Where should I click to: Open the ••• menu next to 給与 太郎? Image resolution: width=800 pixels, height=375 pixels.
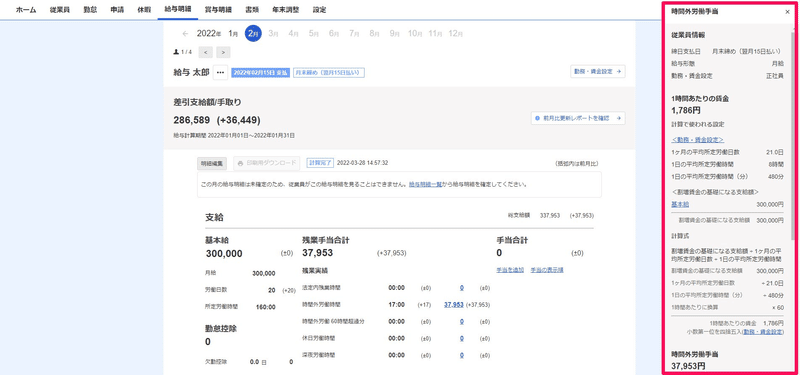[x=220, y=73]
